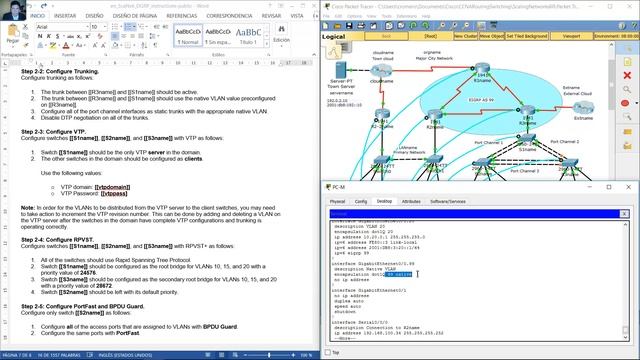This screenshot has height=360, width=640.
Task: Toggle the Top checkbox in PC-M window
Action: [x=327, y=352]
